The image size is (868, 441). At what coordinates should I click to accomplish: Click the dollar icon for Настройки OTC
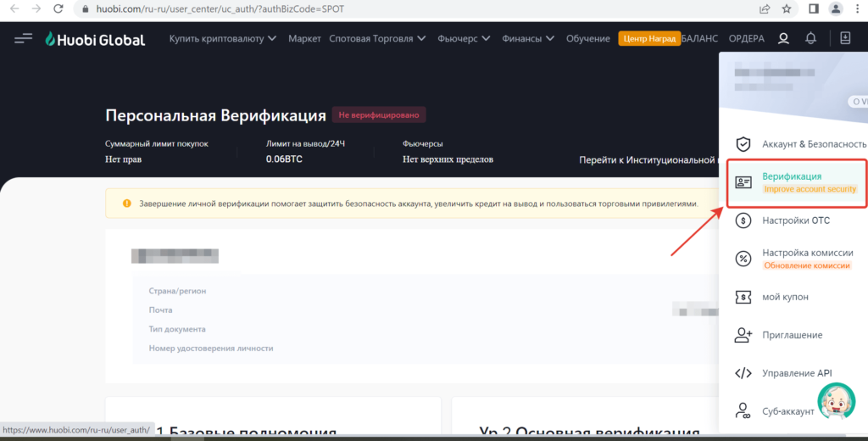pyautogui.click(x=743, y=220)
